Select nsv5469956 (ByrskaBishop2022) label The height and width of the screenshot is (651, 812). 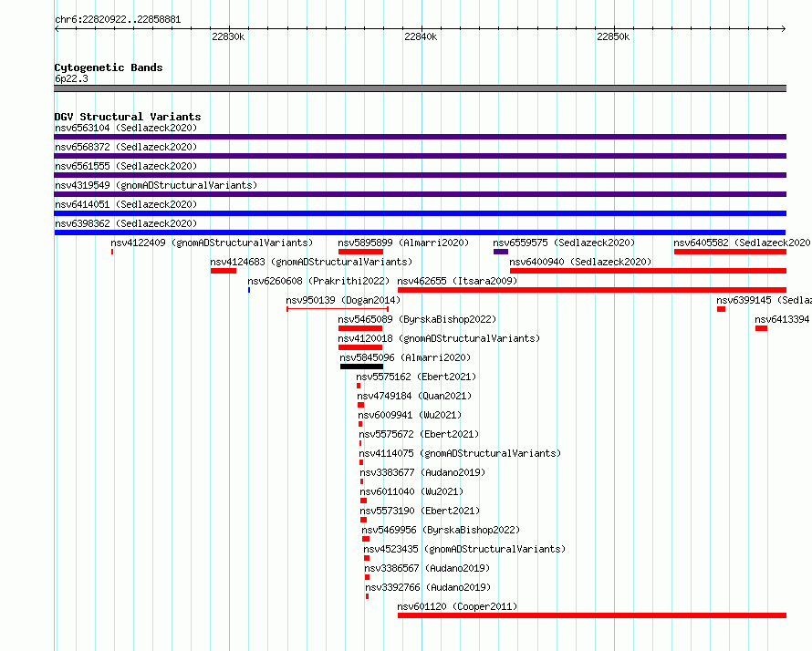[441, 530]
